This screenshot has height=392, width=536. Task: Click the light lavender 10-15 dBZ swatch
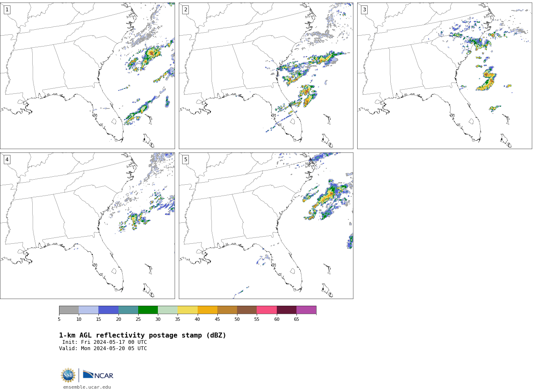click(89, 310)
